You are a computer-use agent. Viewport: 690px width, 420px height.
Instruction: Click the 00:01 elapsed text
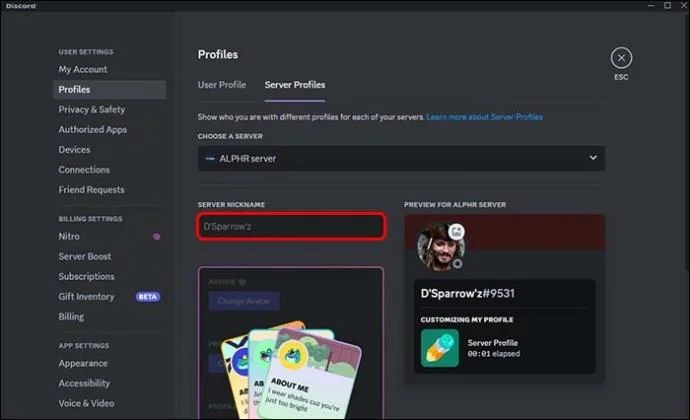click(x=493, y=354)
